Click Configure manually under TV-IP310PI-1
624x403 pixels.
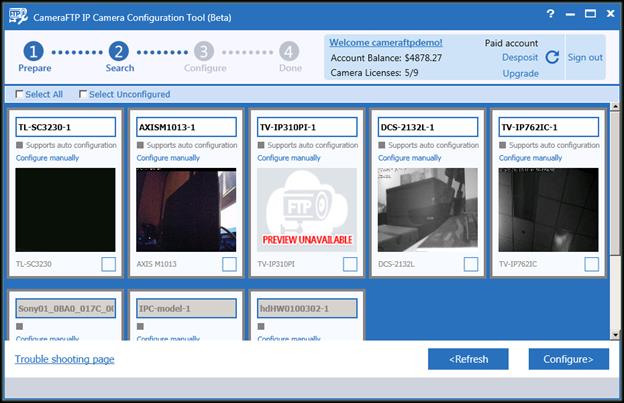click(289, 158)
